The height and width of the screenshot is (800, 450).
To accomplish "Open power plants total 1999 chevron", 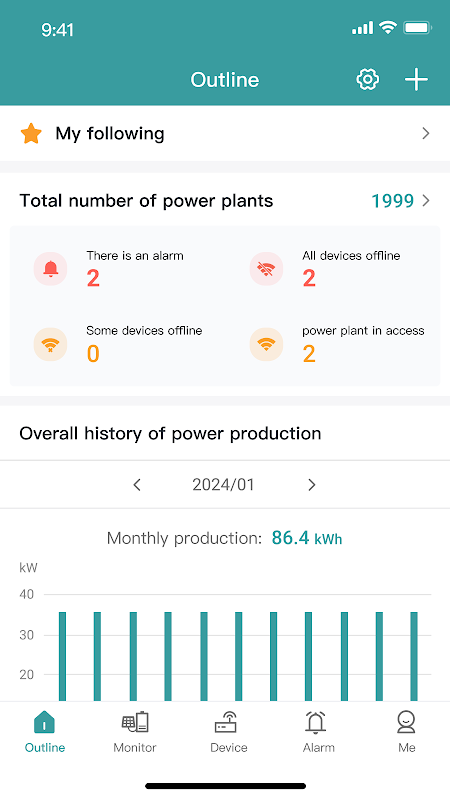I will (x=426, y=201).
